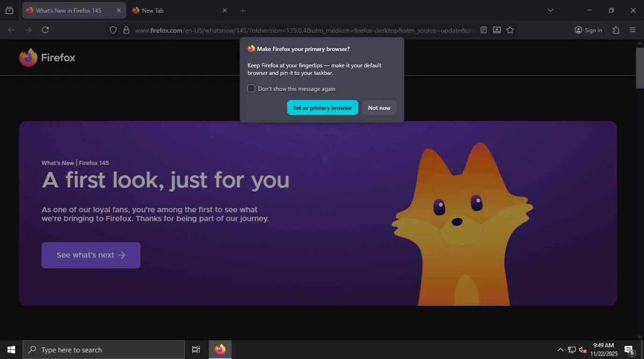Focus the address bar URL field

304,30
